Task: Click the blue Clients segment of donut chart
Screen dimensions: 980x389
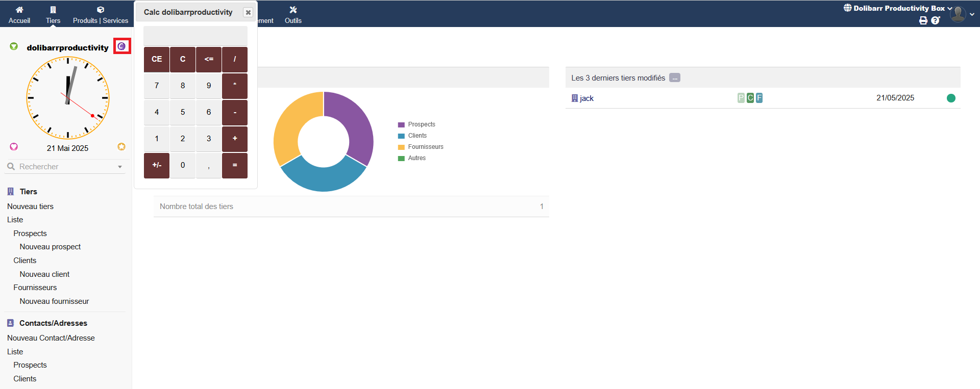Action: [x=323, y=179]
